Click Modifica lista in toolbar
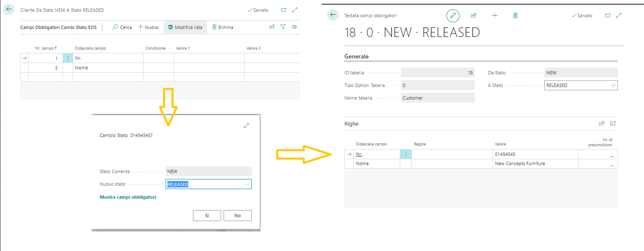 (x=185, y=27)
